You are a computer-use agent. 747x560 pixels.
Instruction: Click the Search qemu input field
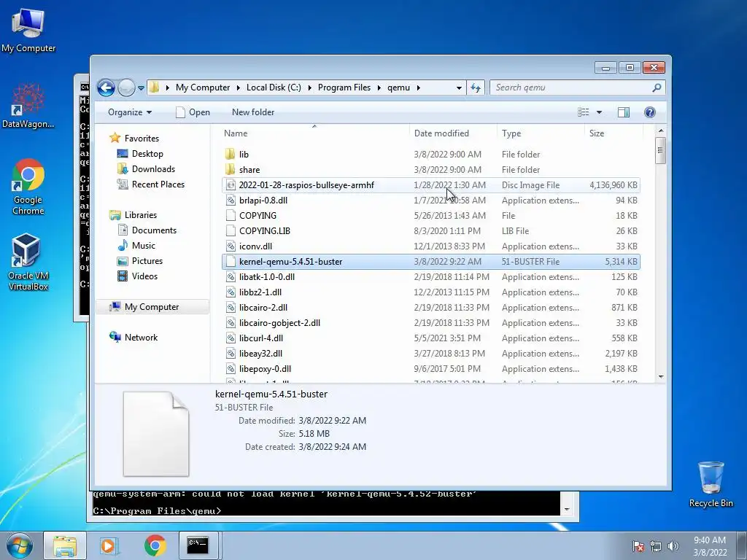coord(570,87)
